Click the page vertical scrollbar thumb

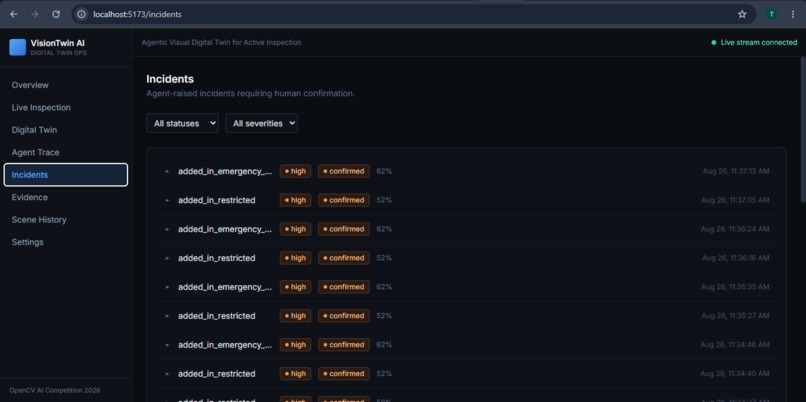pyautogui.click(x=803, y=129)
